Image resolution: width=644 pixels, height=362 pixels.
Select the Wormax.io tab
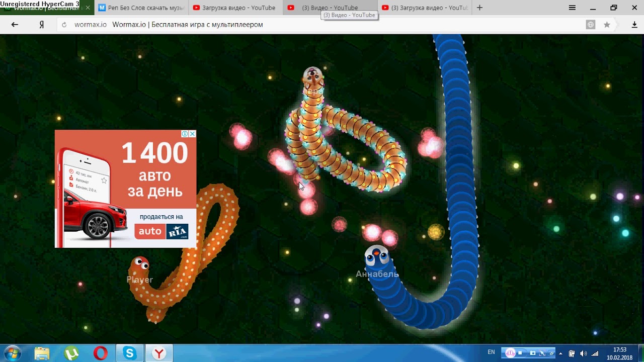pyautogui.click(x=47, y=8)
